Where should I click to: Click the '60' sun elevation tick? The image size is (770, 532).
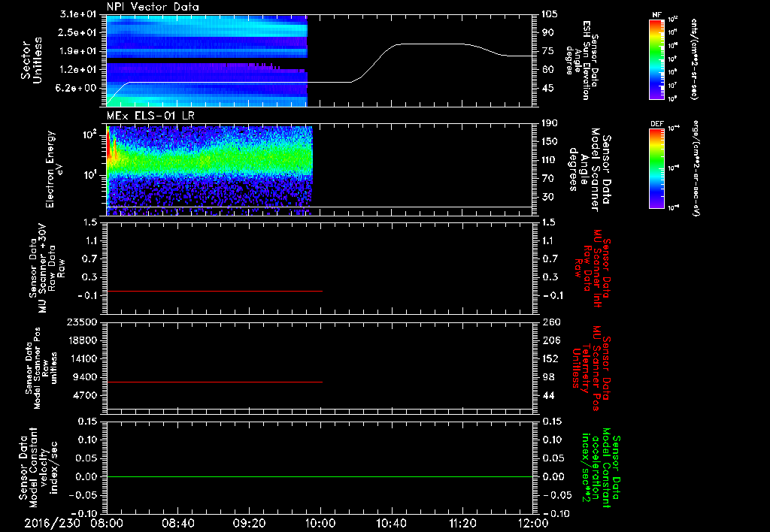click(547, 70)
